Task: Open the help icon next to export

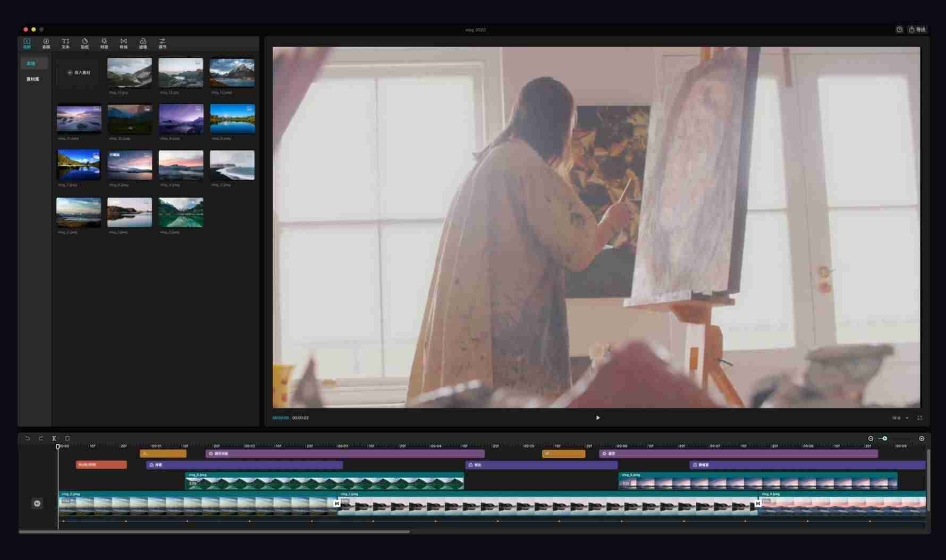Action: pyautogui.click(x=899, y=30)
